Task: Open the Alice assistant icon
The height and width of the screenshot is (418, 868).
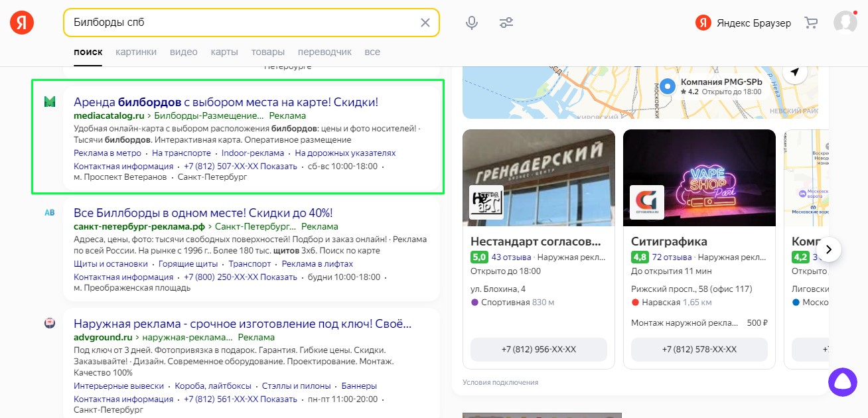Action: click(x=842, y=383)
